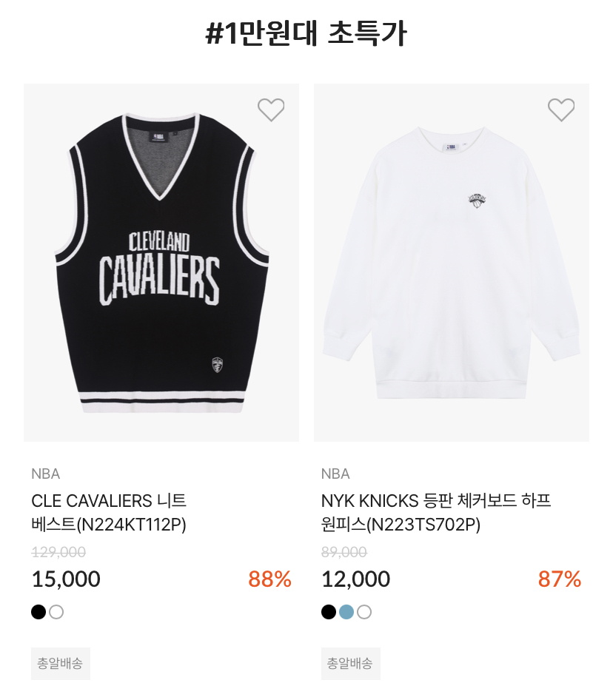Viewport: 613px width, 700px height.
Task: Click NBA brand label above Knicks dress
Action: pos(335,474)
